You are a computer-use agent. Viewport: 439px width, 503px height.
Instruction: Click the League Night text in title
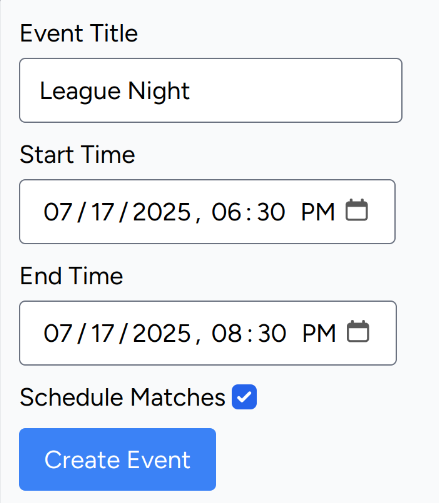(x=115, y=91)
